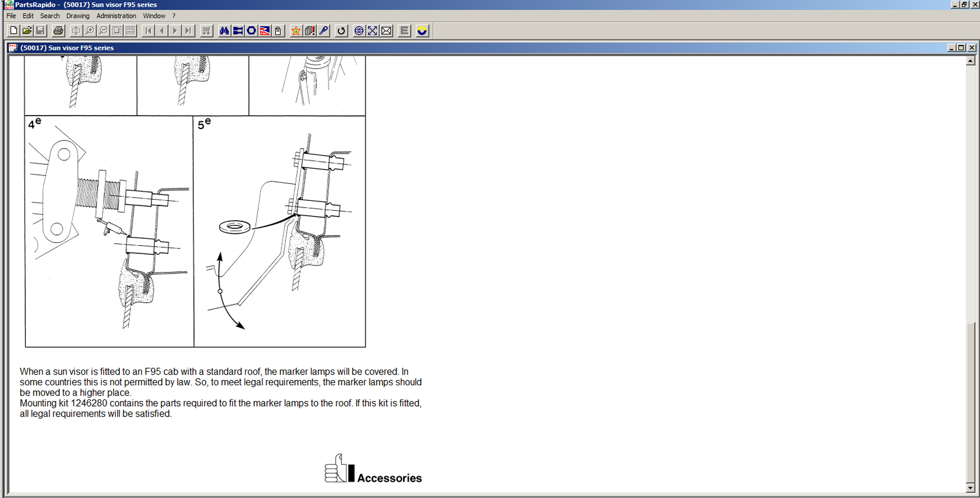Click the zoom in magnifier icon
Viewport: 980px width, 498px height.
click(x=90, y=31)
